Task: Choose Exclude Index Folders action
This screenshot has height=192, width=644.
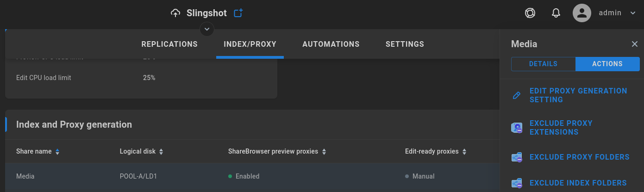Action: coord(578,183)
